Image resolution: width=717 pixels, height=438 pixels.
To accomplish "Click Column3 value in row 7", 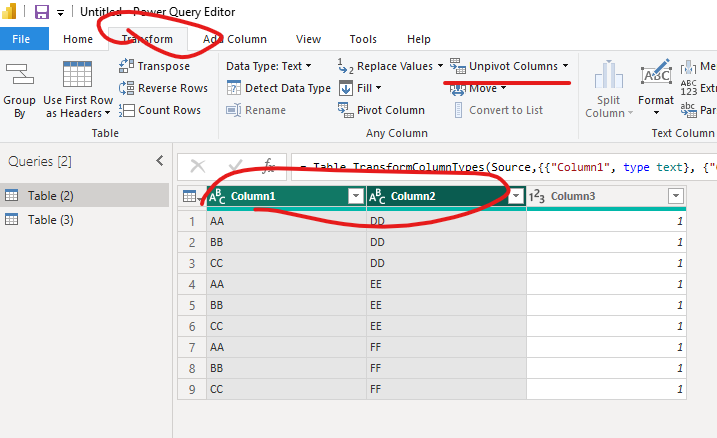I will 606,347.
